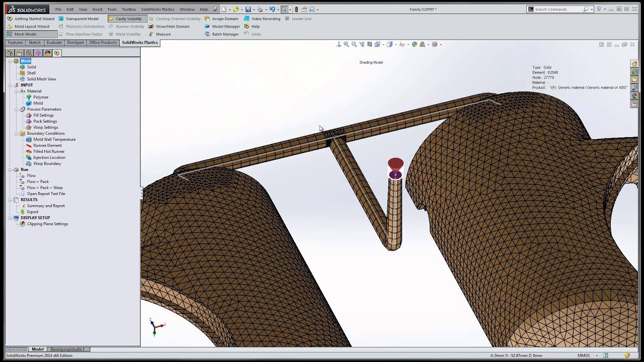
Task: Click the Open file icon
Action: click(236, 9)
